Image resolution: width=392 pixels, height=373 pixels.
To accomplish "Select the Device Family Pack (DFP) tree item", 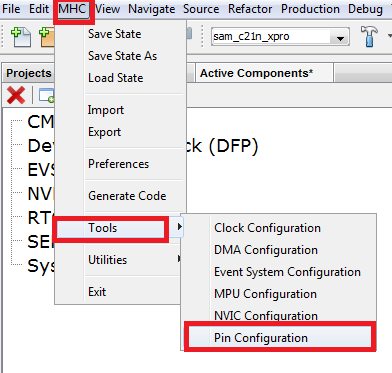I will [143, 146].
